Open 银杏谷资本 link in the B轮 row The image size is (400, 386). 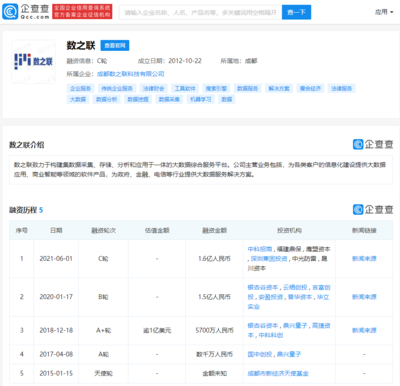pyautogui.click(x=263, y=287)
